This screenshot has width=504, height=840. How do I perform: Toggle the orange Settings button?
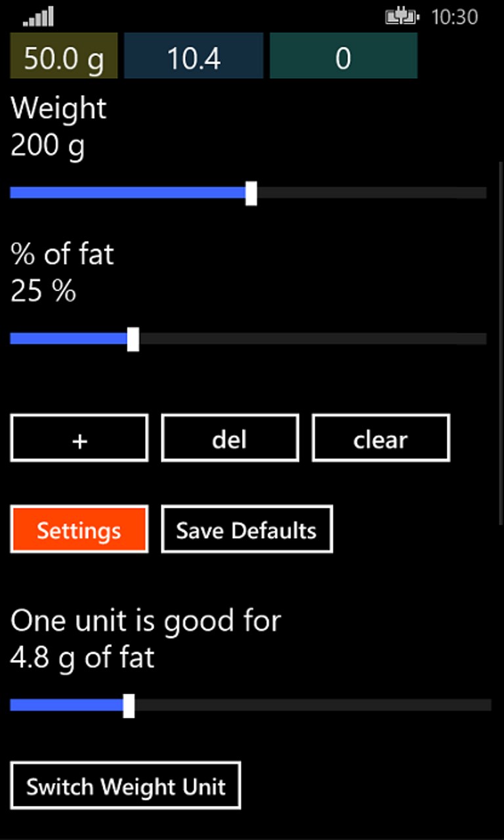(x=79, y=529)
